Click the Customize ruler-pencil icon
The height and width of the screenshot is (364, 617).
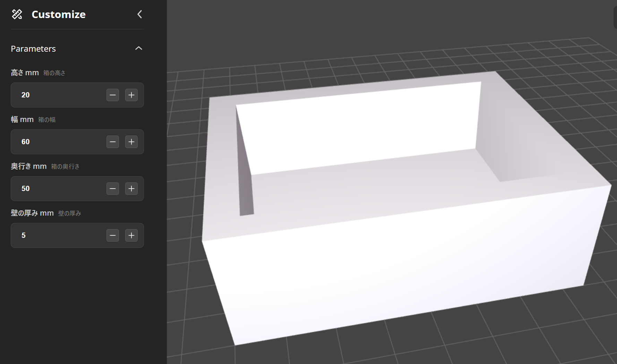coord(17,14)
